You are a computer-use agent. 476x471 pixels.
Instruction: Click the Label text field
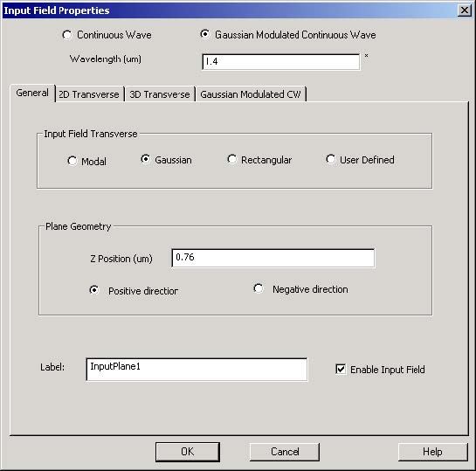197,370
